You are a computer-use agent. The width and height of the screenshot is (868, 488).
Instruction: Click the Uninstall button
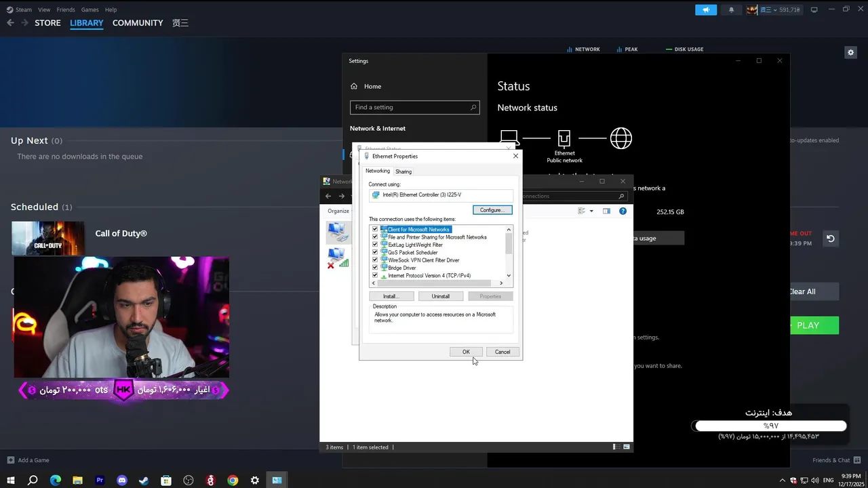(440, 296)
